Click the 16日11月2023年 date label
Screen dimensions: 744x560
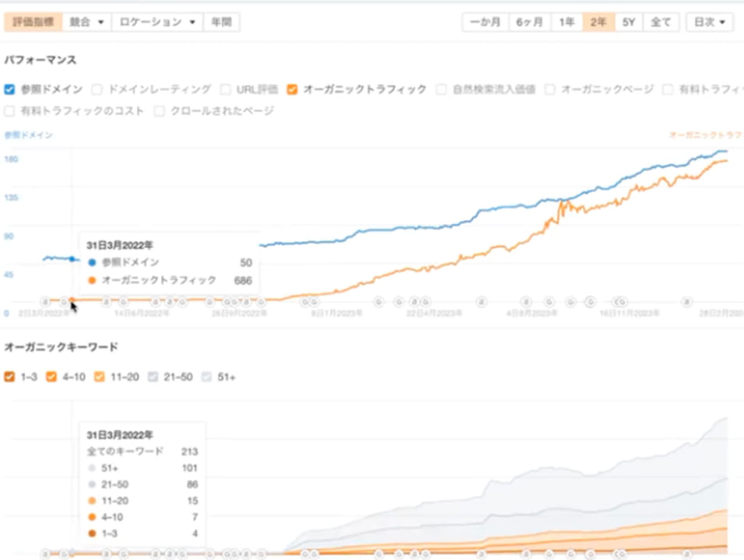(630, 313)
